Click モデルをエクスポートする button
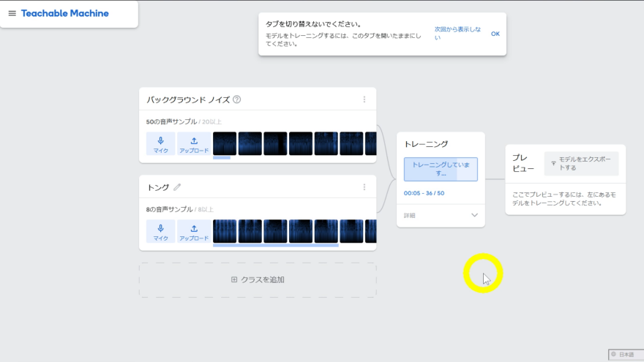 (x=581, y=163)
